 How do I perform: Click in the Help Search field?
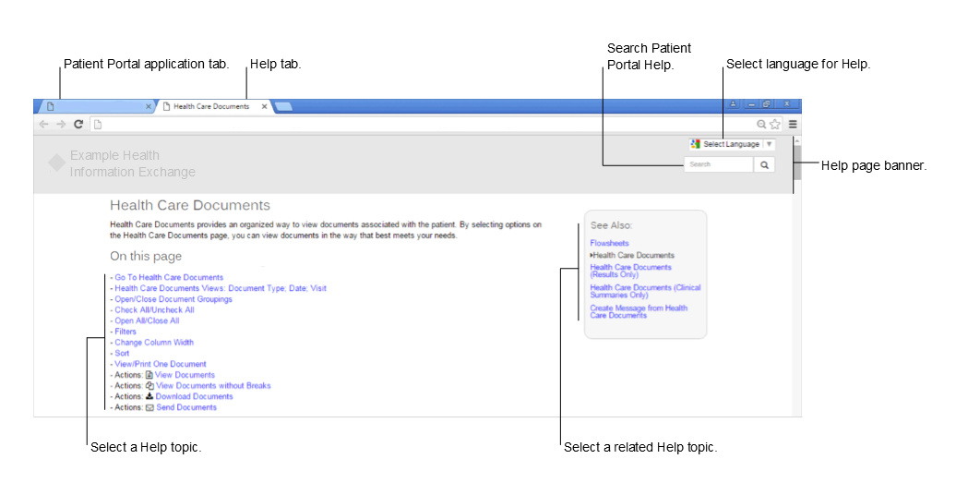[x=719, y=164]
